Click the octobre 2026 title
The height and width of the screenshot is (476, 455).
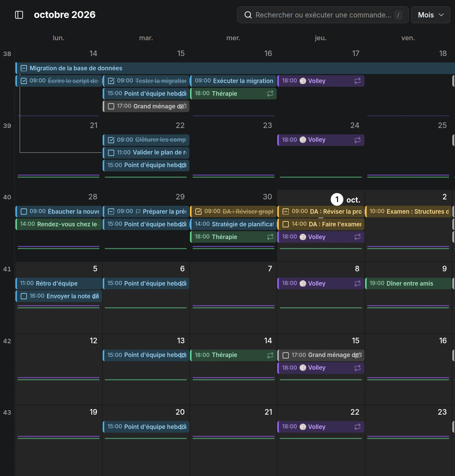[65, 15]
